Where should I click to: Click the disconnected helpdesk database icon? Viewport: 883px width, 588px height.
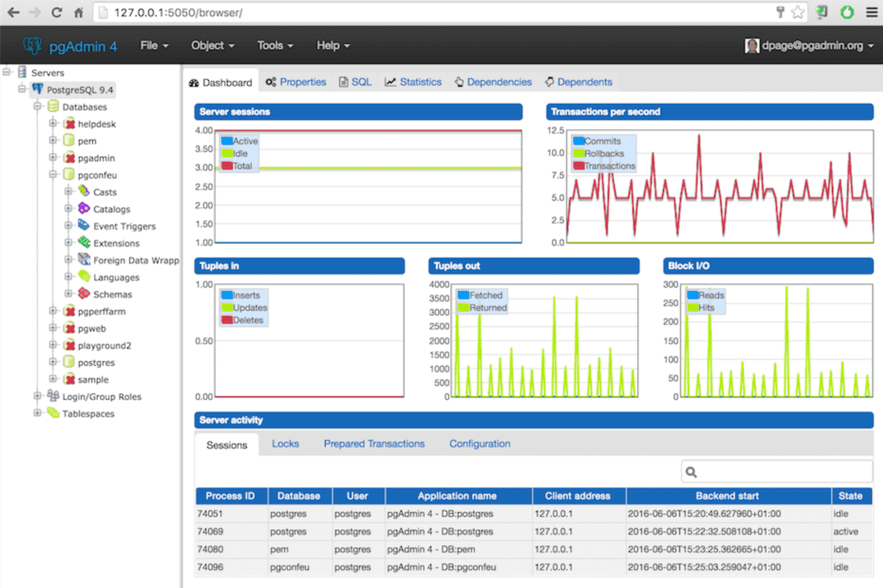69,124
